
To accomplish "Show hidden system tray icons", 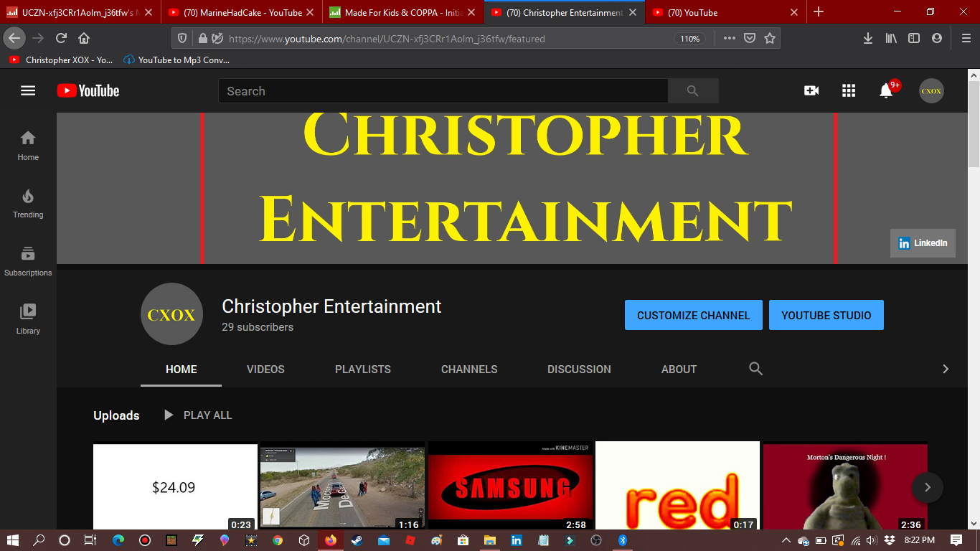I will (786, 540).
